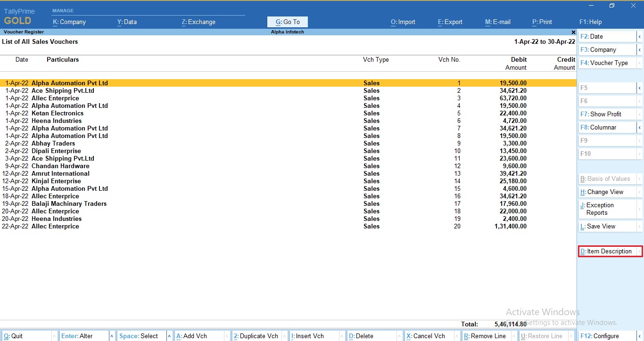This screenshot has height=341, width=644.
Task: Open the caret next to Enter: Alter
Action: [x=112, y=336]
